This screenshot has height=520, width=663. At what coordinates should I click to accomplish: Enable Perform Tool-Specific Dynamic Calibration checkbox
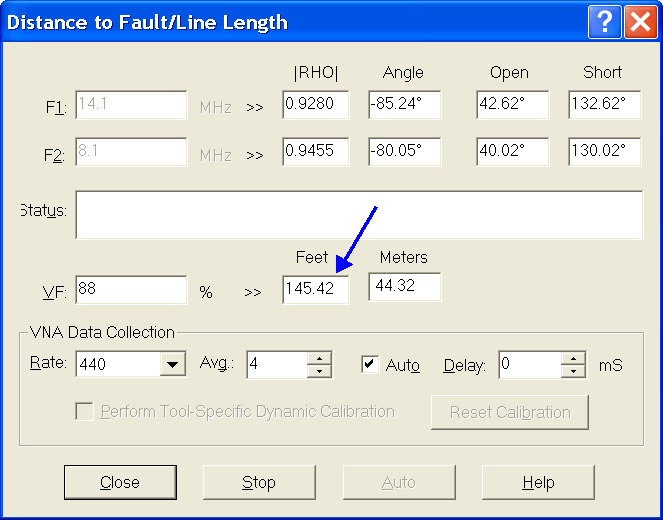(84, 411)
